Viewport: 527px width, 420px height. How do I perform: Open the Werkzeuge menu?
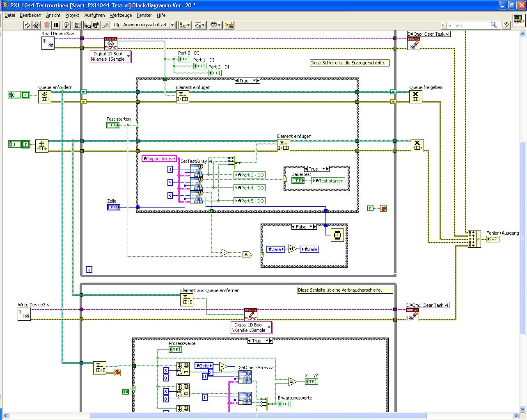(x=121, y=15)
